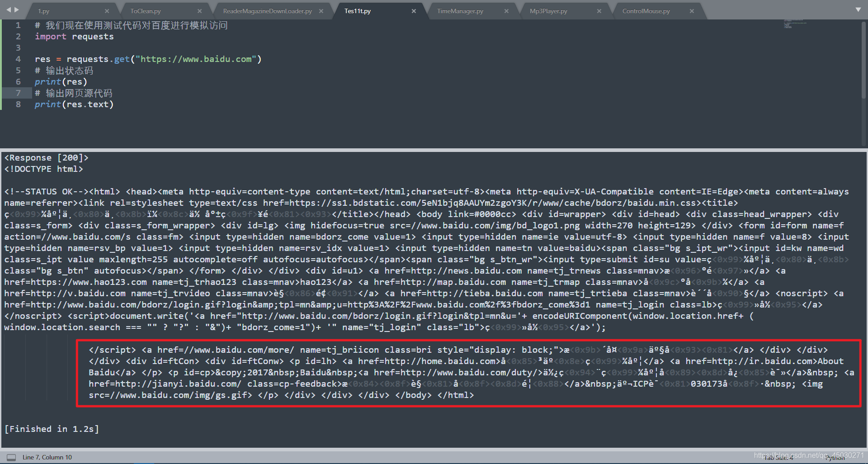Click the '<Response [200]>' output line
The height and width of the screenshot is (464, 868).
pos(47,158)
